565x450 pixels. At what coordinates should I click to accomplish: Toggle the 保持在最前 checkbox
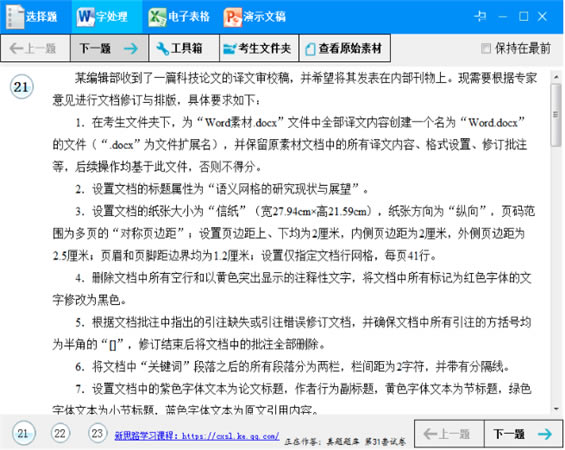(x=486, y=48)
